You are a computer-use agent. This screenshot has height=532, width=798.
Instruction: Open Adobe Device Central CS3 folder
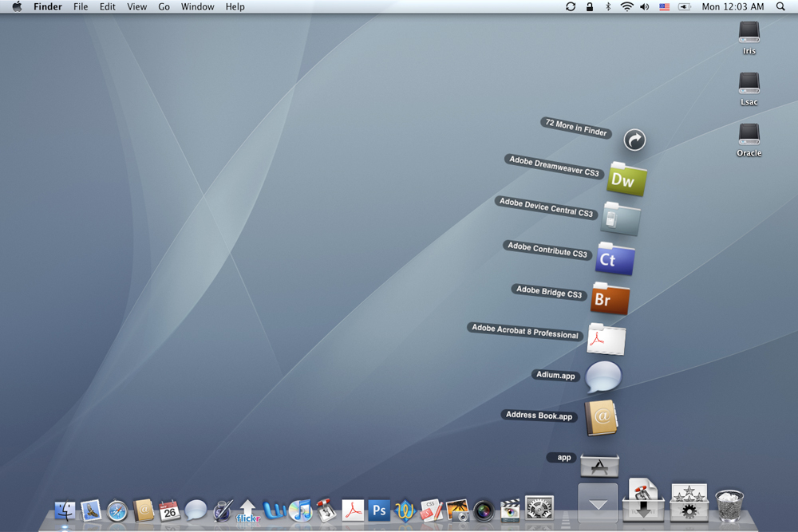pyautogui.click(x=621, y=219)
